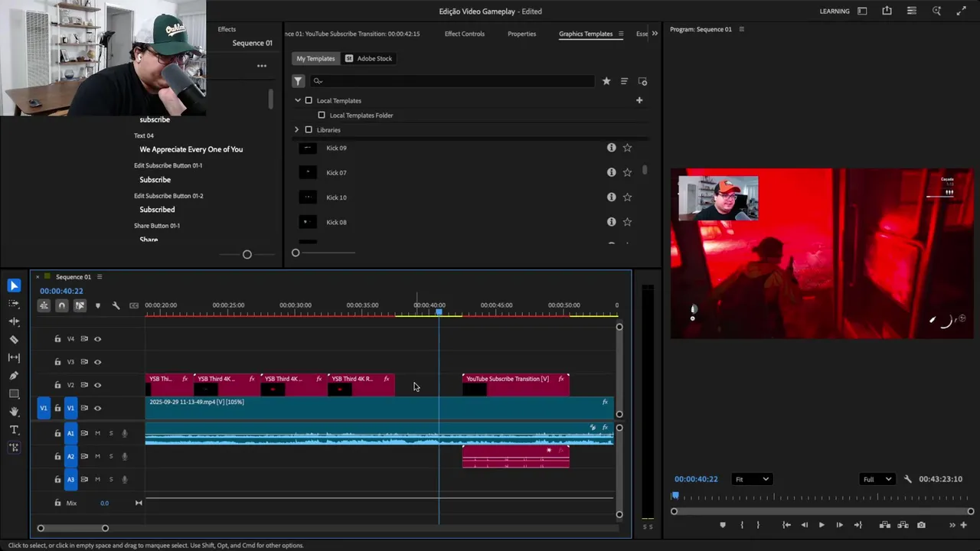The height and width of the screenshot is (551, 980).
Task: Add new library with plus icon
Action: [639, 100]
